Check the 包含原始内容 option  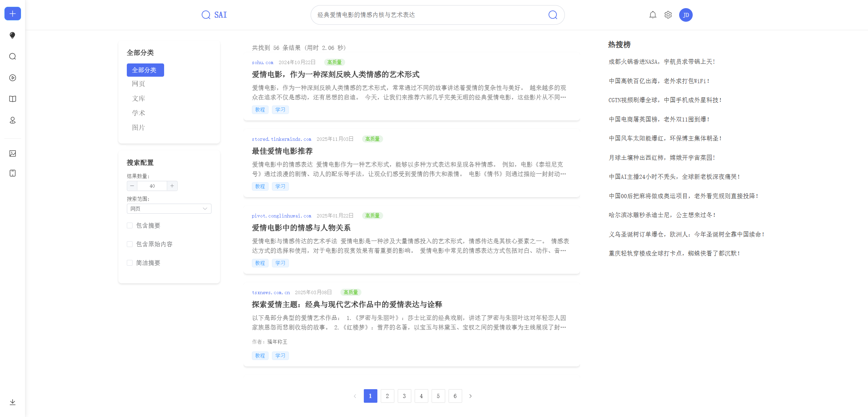(130, 244)
